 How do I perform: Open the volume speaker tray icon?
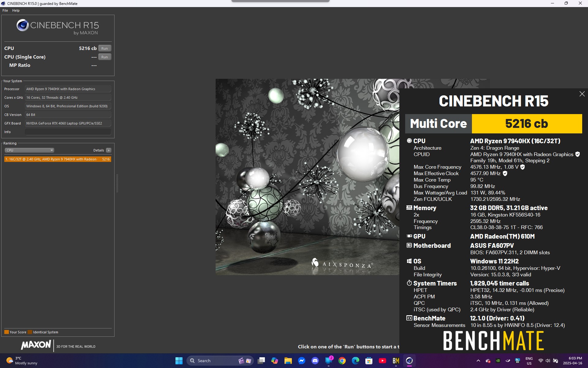pyautogui.click(x=548, y=361)
